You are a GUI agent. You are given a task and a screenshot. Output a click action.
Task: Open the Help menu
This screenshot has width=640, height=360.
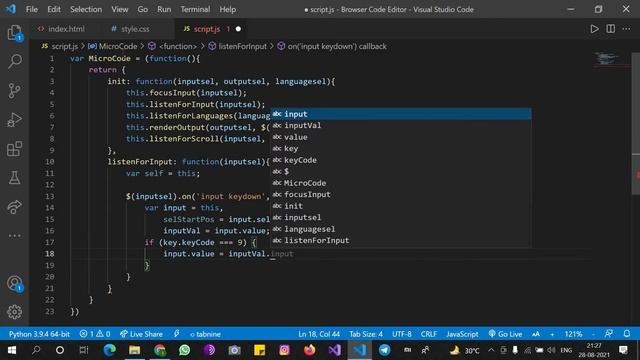(x=227, y=9)
